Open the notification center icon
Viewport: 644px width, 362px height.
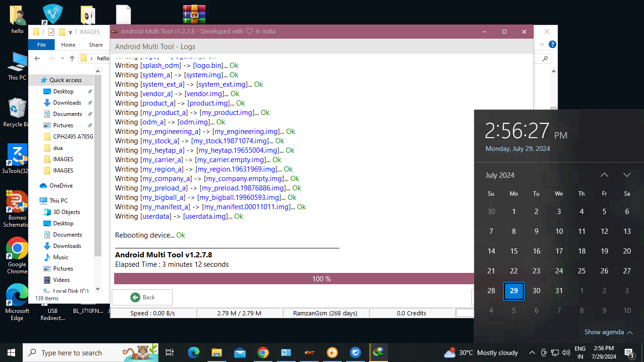click(628, 353)
